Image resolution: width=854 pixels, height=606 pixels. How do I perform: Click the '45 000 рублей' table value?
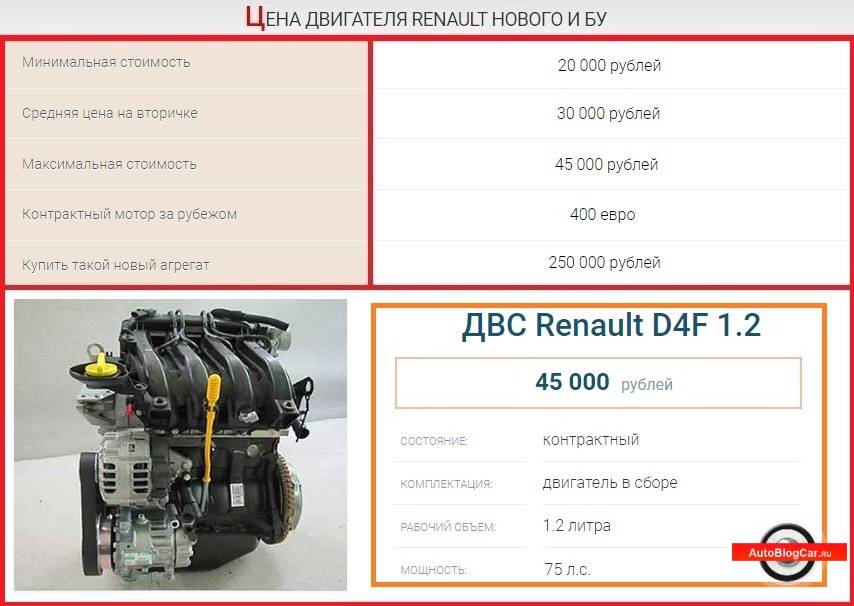coord(606,164)
